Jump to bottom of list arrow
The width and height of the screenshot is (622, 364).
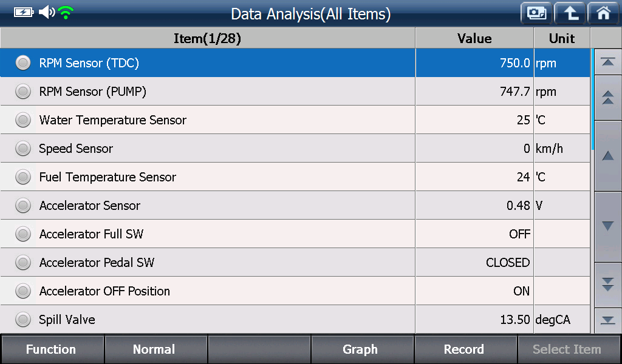(x=607, y=320)
